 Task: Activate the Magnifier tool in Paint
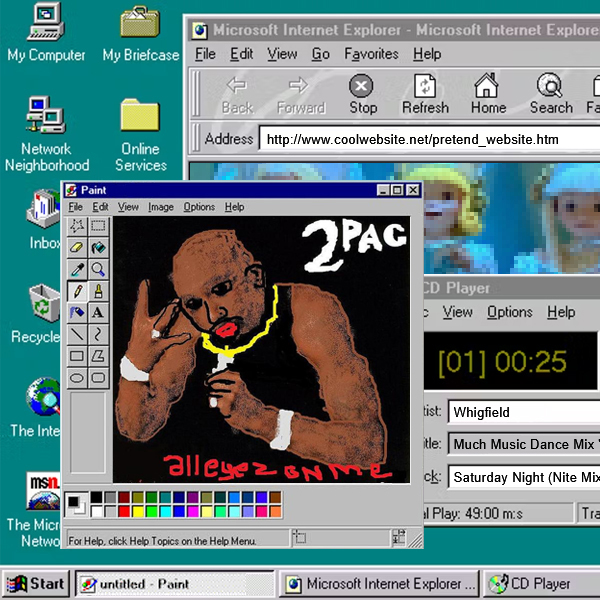coord(98,269)
